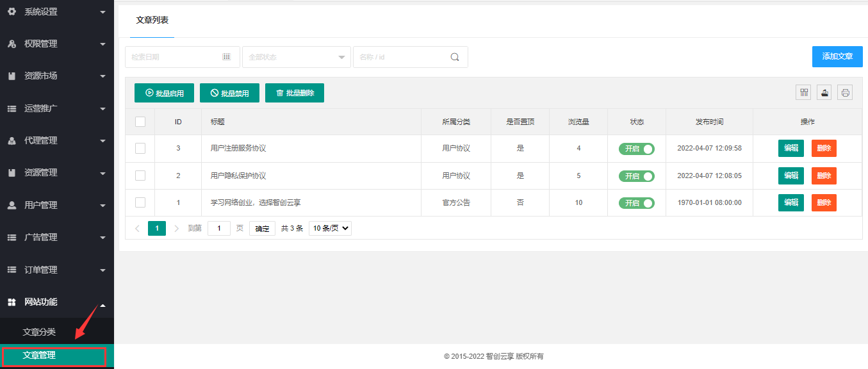Focus the jump-to-page number input
Screen dimensions: 868x369
[x=219, y=228]
